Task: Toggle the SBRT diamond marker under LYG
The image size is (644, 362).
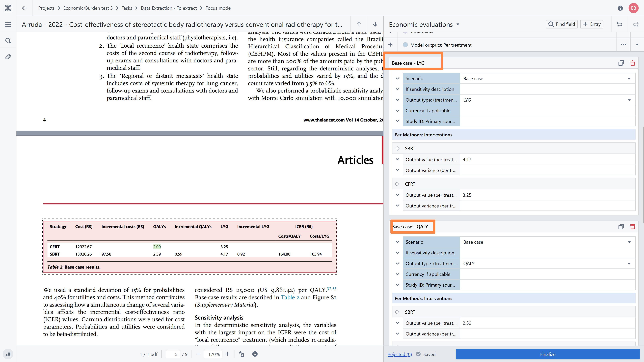Action: 397,148
